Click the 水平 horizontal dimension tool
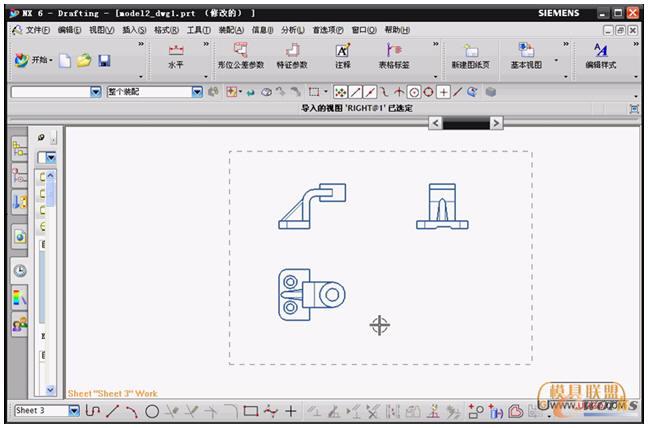 click(x=175, y=56)
